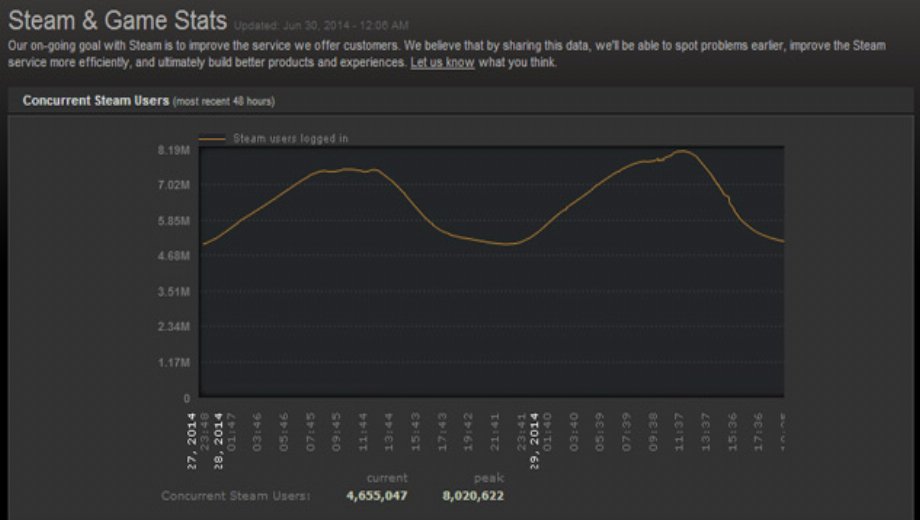Click the 'peak' column header
The width and height of the screenshot is (920, 520).
click(x=489, y=478)
